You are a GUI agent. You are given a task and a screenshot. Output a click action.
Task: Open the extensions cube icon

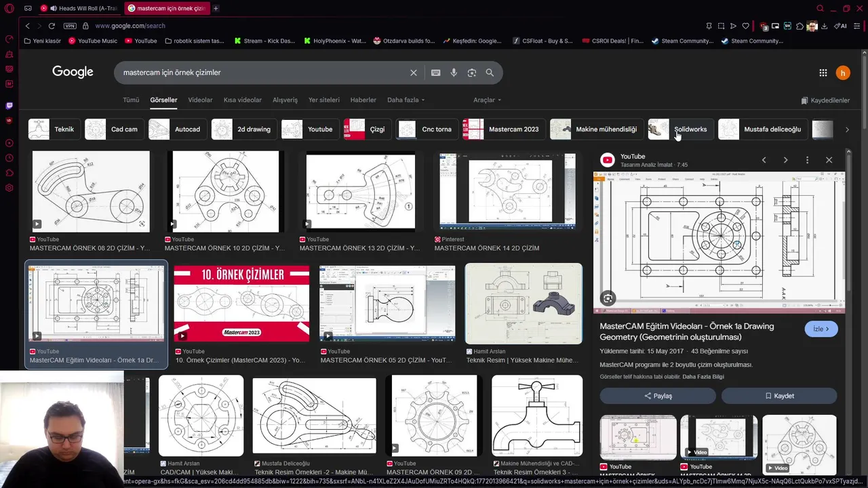800,26
